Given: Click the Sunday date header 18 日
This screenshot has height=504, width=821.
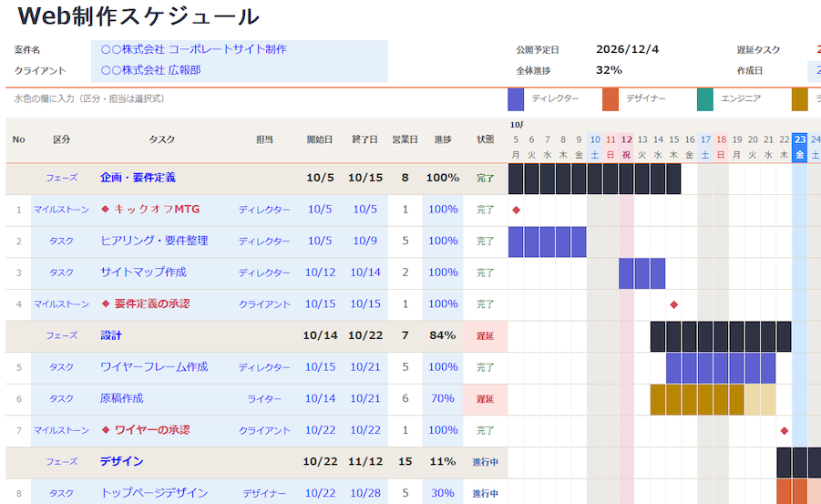Looking at the screenshot, I should pos(721,148).
